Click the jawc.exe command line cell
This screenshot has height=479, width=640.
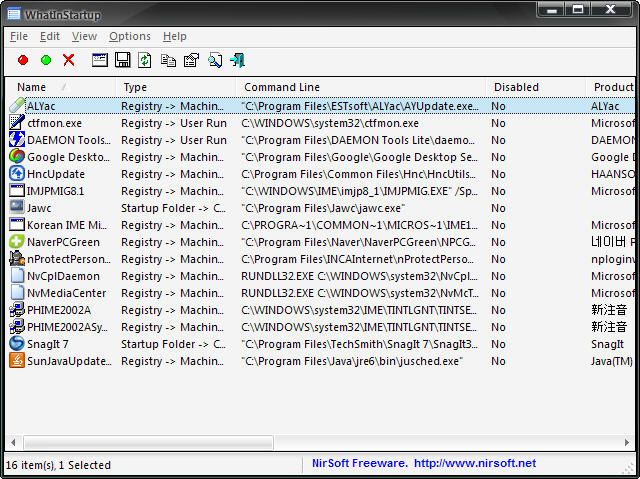tap(323, 208)
